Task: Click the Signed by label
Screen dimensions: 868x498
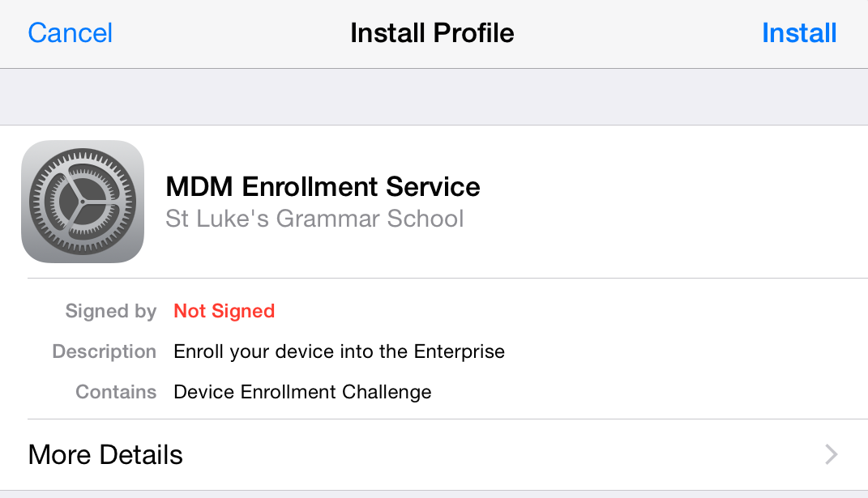Action: pos(111,311)
